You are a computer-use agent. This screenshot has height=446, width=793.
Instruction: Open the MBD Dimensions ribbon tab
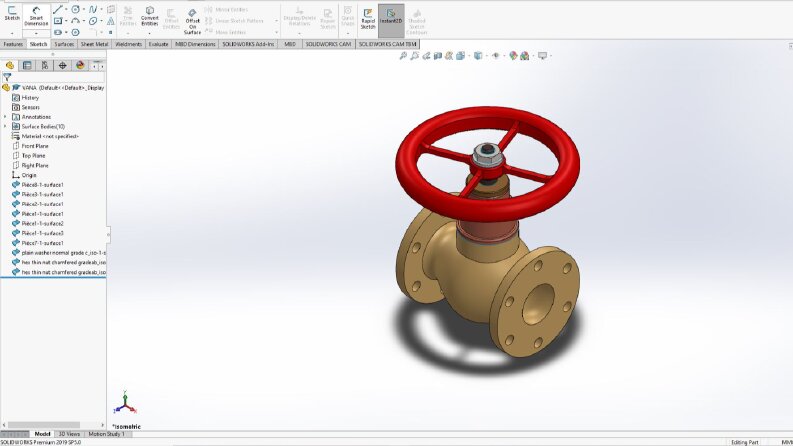(x=195, y=44)
